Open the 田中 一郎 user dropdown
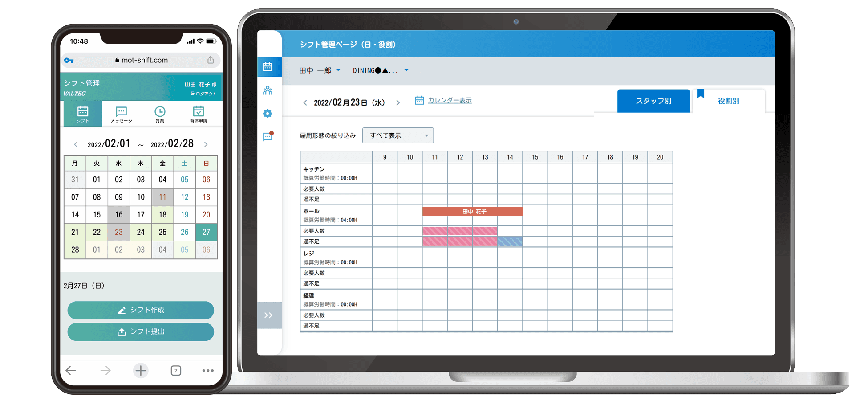Image resolution: width=868 pixels, height=401 pixels. pos(320,70)
